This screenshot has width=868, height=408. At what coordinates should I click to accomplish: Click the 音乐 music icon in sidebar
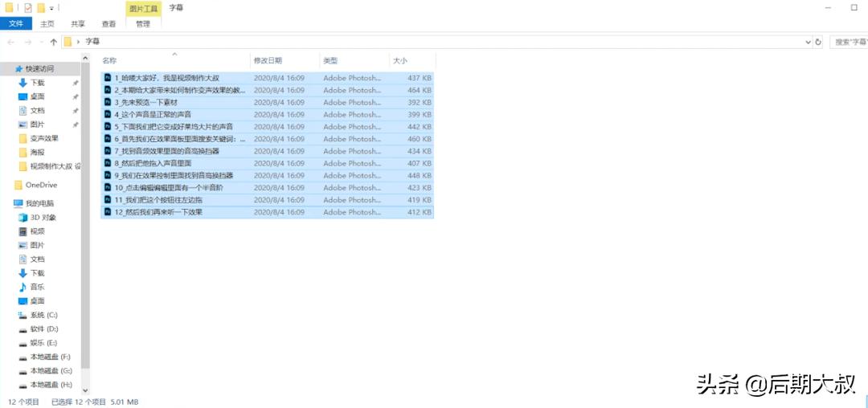tap(23, 288)
